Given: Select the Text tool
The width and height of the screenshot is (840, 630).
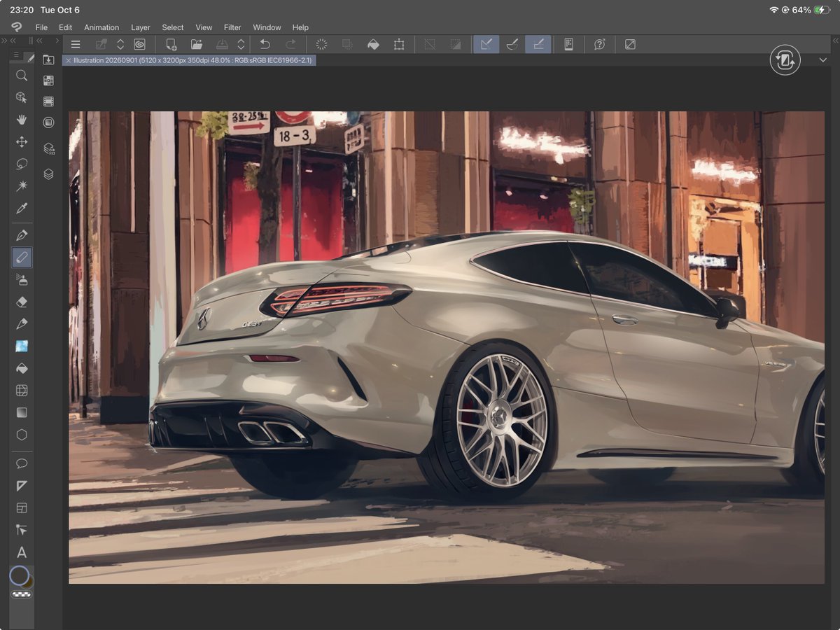Looking at the screenshot, I should click(22, 552).
